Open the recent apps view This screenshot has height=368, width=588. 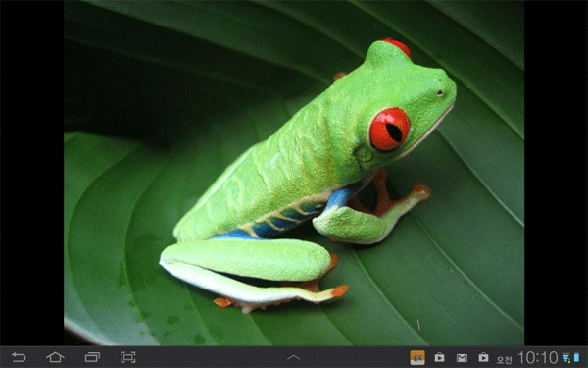[x=92, y=357]
